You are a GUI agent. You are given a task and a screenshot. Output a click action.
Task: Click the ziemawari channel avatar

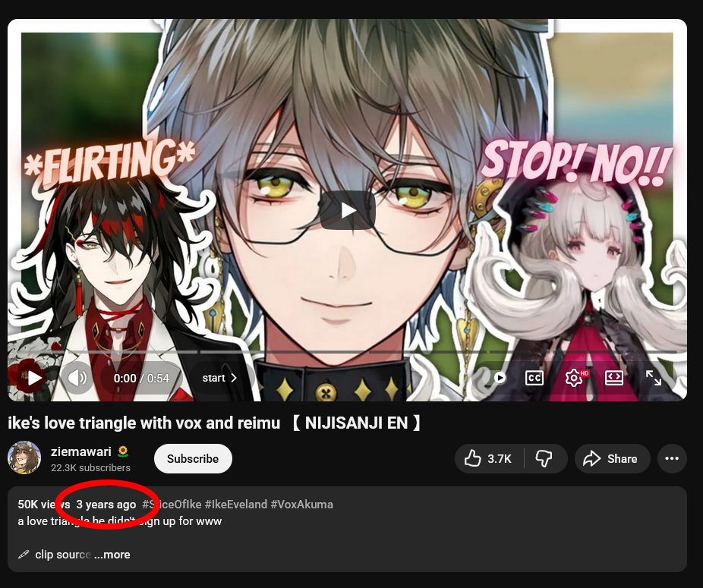[x=24, y=458]
